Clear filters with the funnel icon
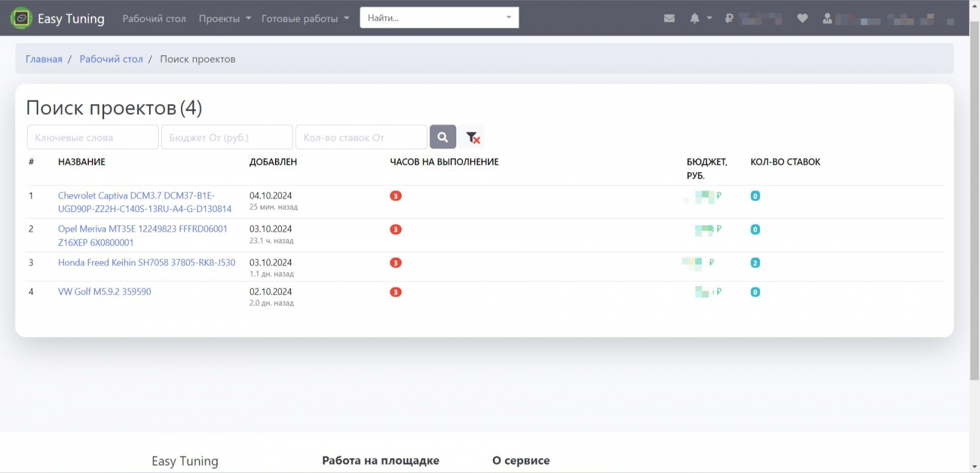The width and height of the screenshot is (980, 473). (472, 137)
